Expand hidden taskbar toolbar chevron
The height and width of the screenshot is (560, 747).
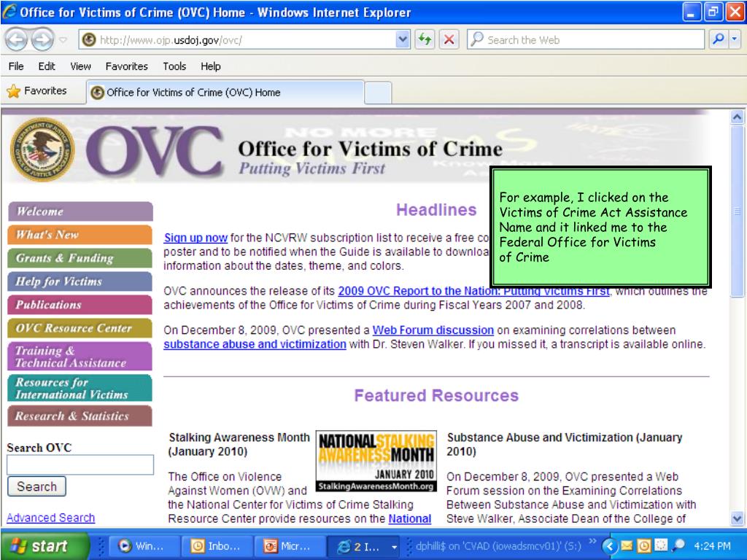click(x=592, y=542)
